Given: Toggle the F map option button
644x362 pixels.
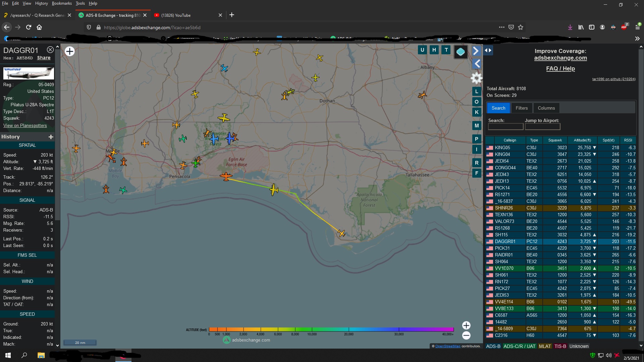Looking at the screenshot, I should click(x=477, y=173).
